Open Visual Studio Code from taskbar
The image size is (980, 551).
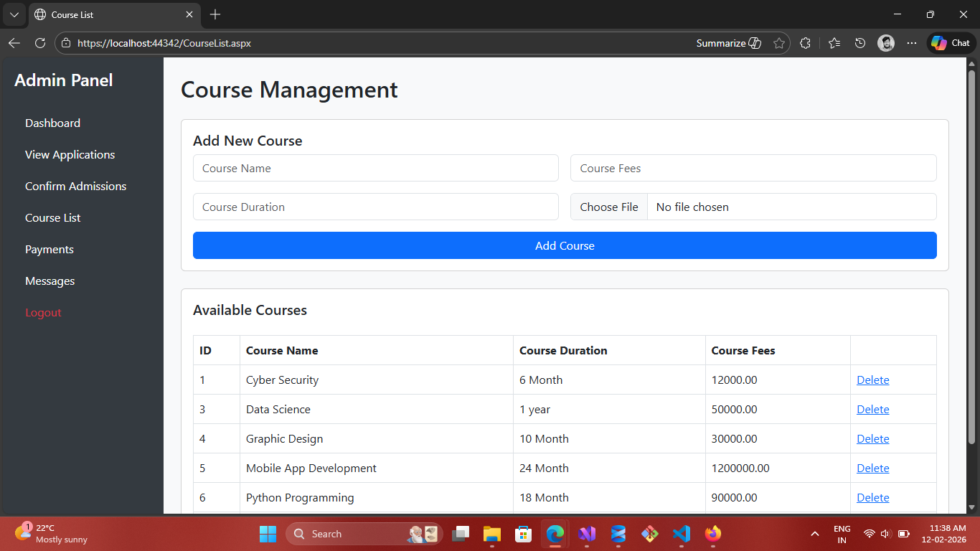pyautogui.click(x=681, y=534)
